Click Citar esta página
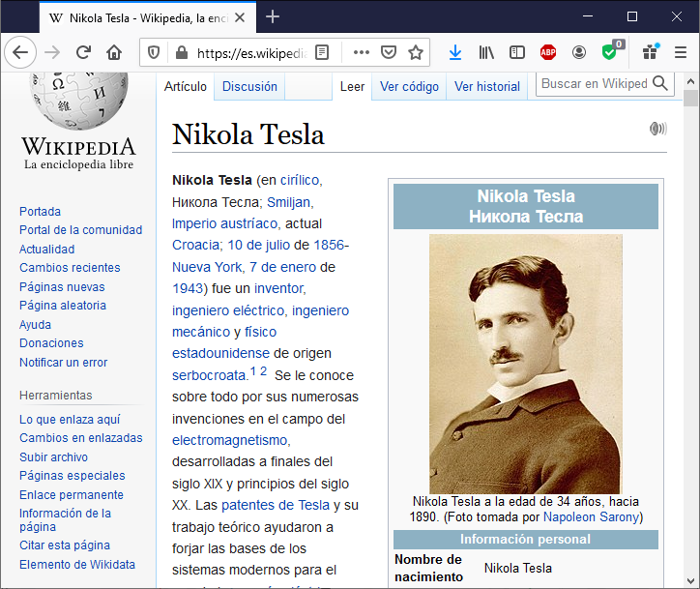Screen dimensions: 700x589 64,545
